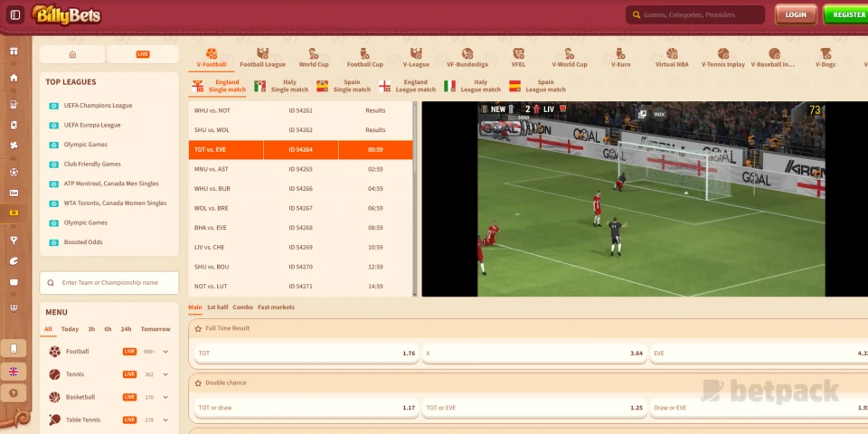Click the Football sport icon in the menu
Image resolution: width=868 pixels, height=434 pixels.
[x=55, y=352]
